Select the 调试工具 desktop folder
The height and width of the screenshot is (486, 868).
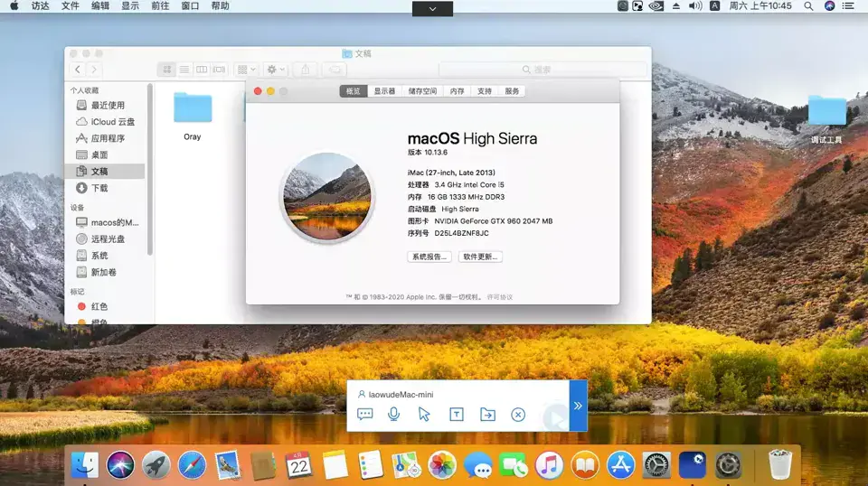[x=826, y=119]
